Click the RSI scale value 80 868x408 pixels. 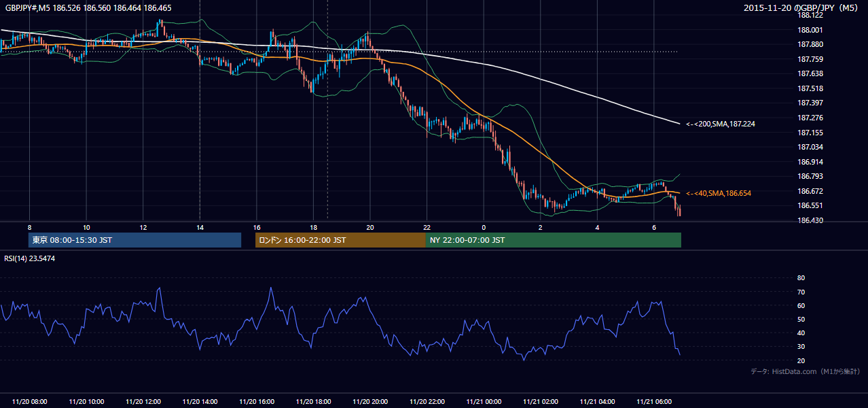(x=801, y=278)
